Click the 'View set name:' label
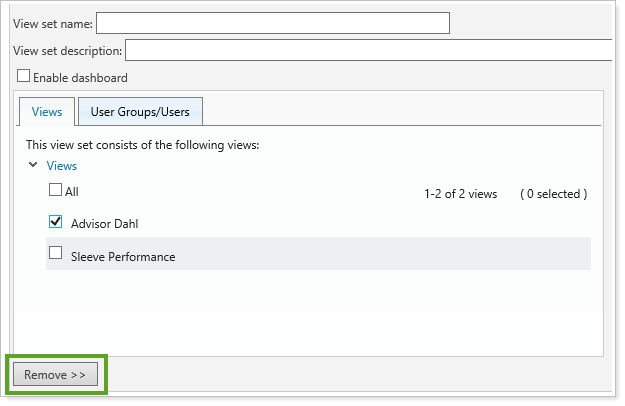625x406 pixels. click(52, 24)
